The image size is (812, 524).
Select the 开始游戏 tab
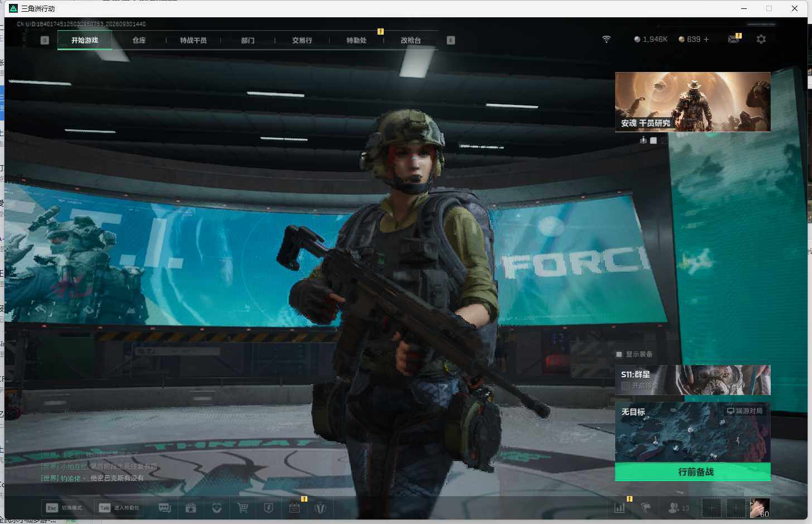click(85, 40)
